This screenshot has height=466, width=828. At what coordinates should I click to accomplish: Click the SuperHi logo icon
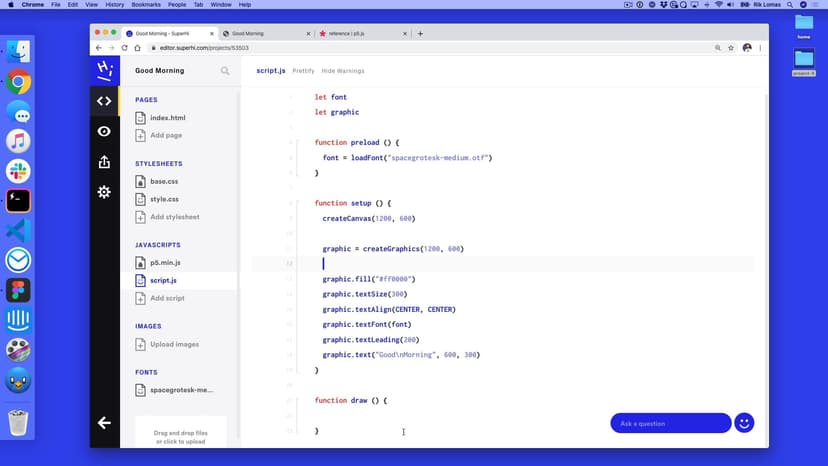click(104, 70)
